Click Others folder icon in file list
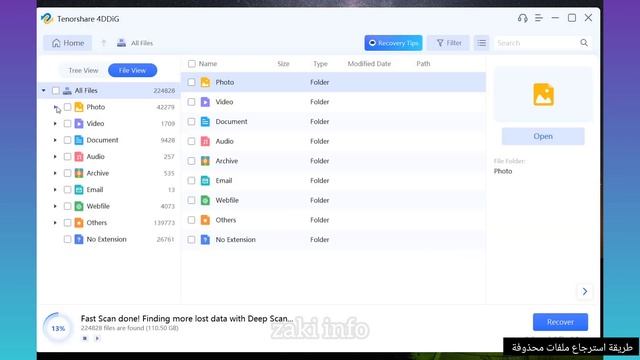Image resolution: width=640 pixels, height=360 pixels. [x=205, y=220]
